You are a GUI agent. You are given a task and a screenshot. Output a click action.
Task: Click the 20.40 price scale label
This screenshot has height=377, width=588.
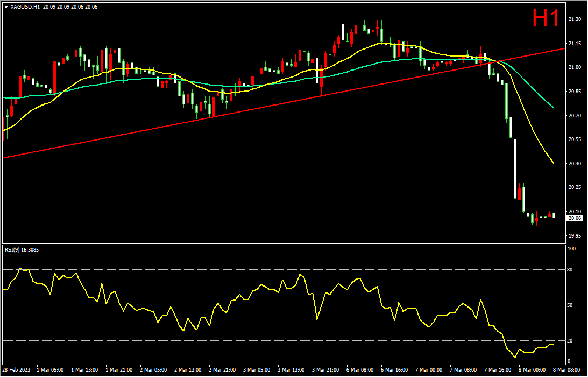[x=575, y=164]
